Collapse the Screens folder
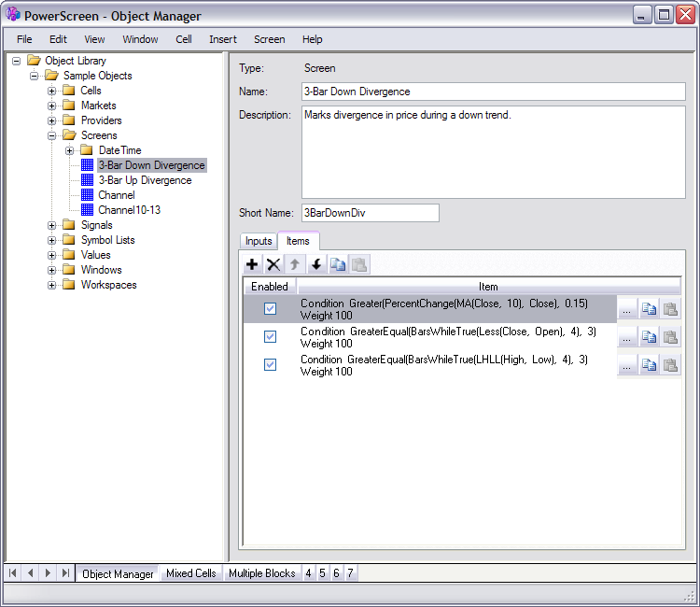 [x=52, y=135]
